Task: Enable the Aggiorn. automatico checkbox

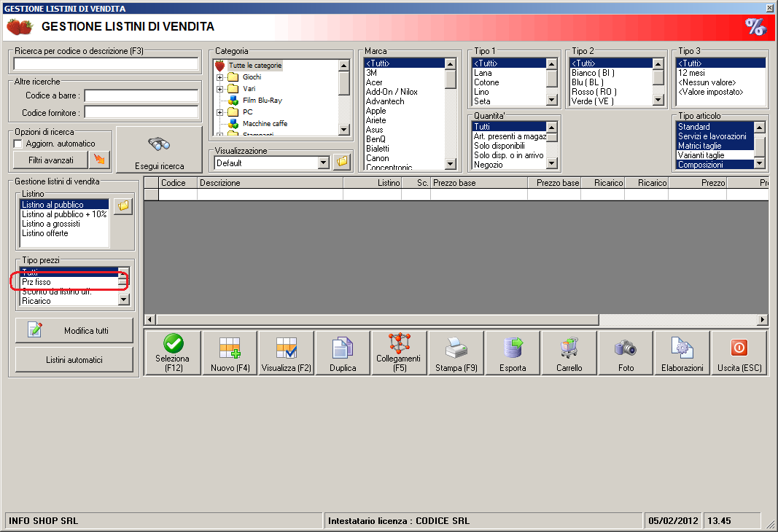Action: pos(17,144)
